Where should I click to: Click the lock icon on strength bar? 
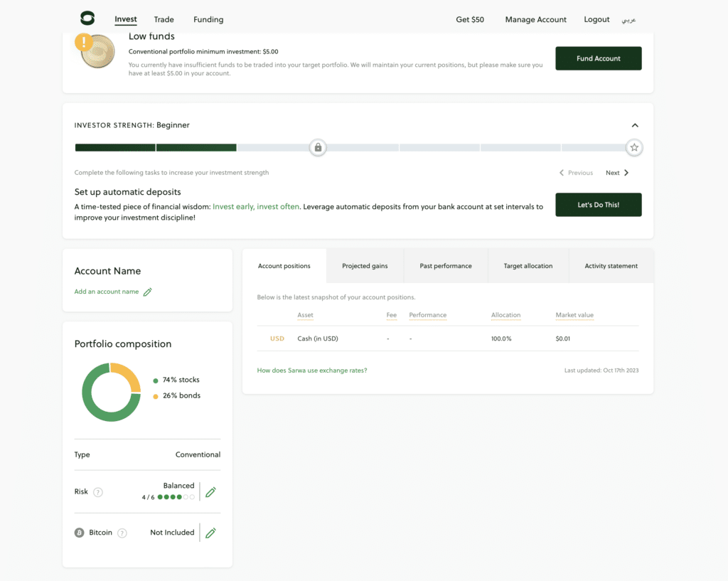[x=318, y=147]
